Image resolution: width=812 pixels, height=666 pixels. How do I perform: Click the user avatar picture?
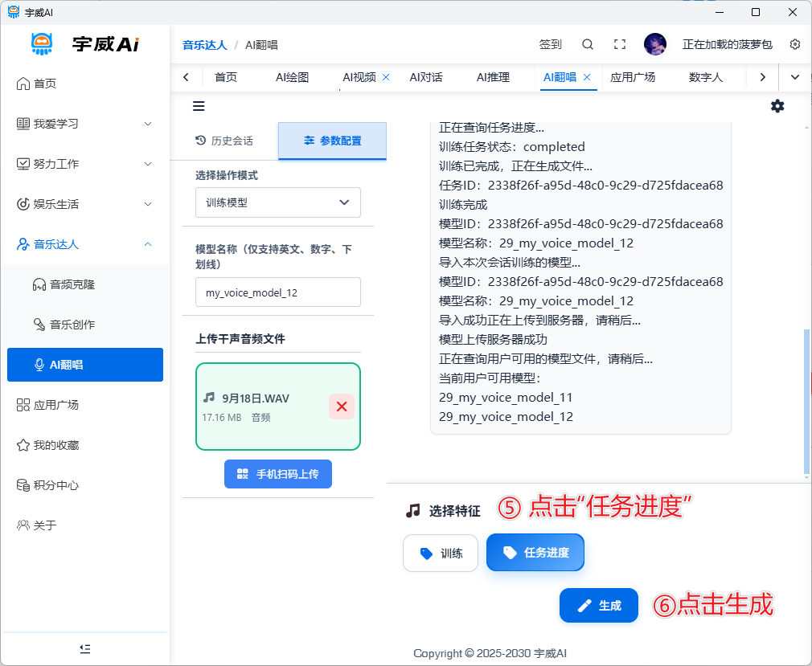coord(655,44)
